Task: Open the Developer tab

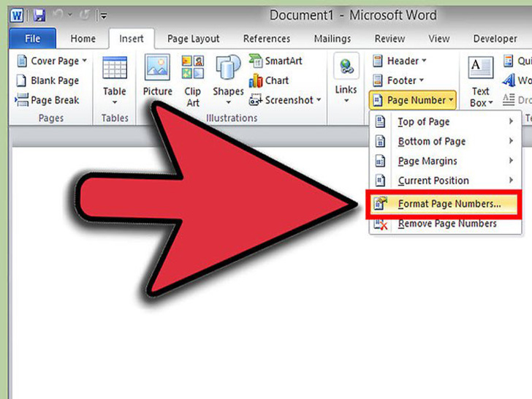Action: pos(495,39)
